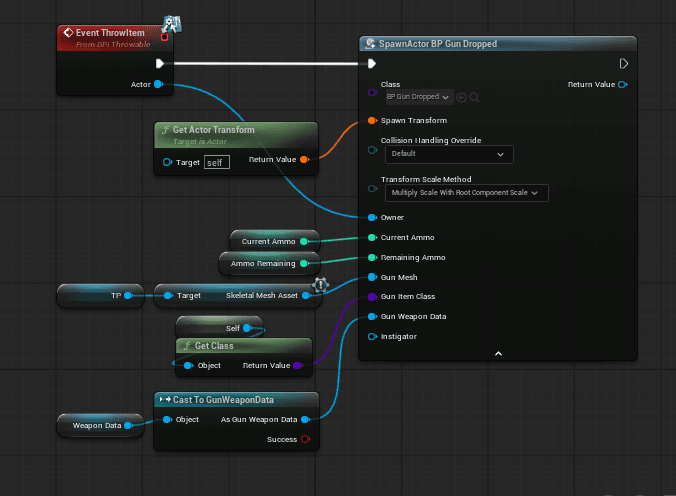Screen dimensions: 676x496
Task: Select the Get Actor Transform node title
Action: [x=213, y=130]
